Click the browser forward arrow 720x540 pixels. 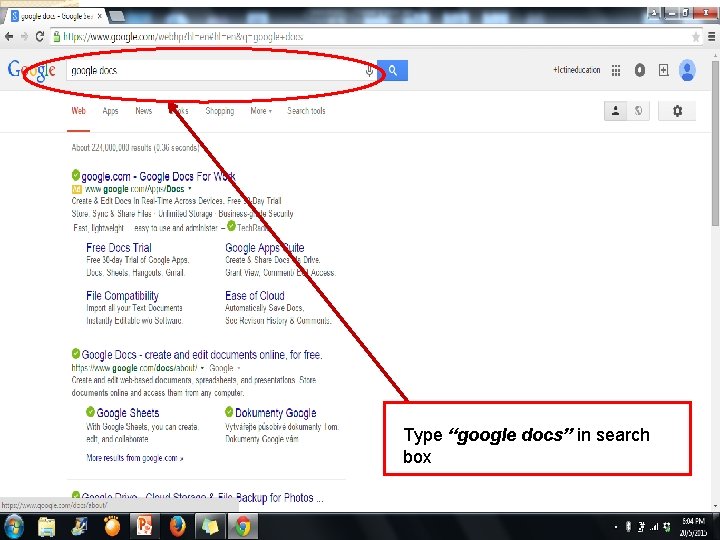coord(24,37)
